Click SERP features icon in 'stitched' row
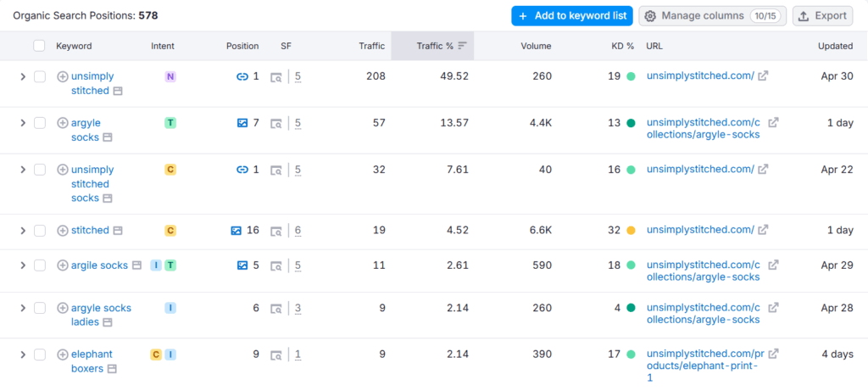The width and height of the screenshot is (868, 391). (x=275, y=232)
